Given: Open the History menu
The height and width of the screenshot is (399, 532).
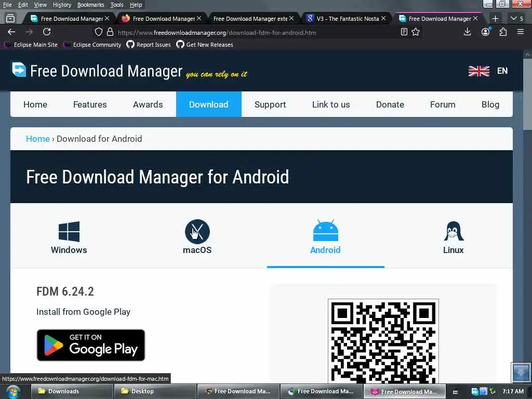Looking at the screenshot, I should pyautogui.click(x=62, y=5).
